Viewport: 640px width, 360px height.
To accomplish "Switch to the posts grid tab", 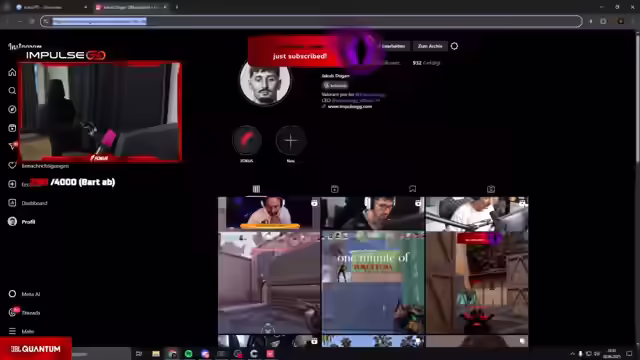I will (256, 189).
